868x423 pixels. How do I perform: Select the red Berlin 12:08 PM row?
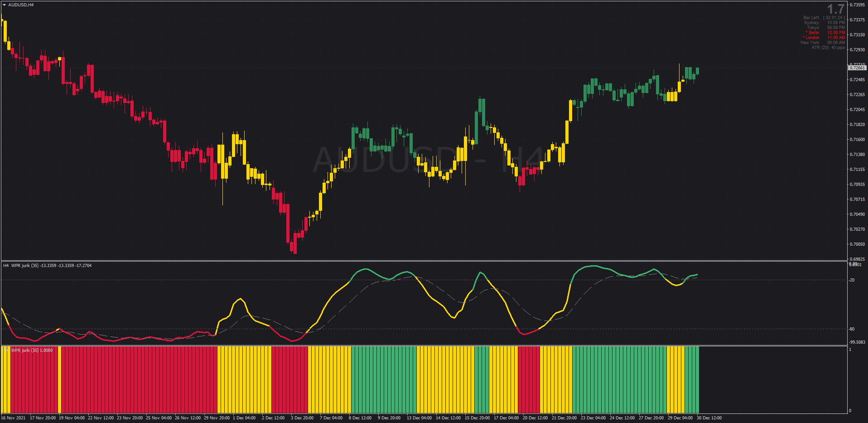pyautogui.click(x=825, y=33)
